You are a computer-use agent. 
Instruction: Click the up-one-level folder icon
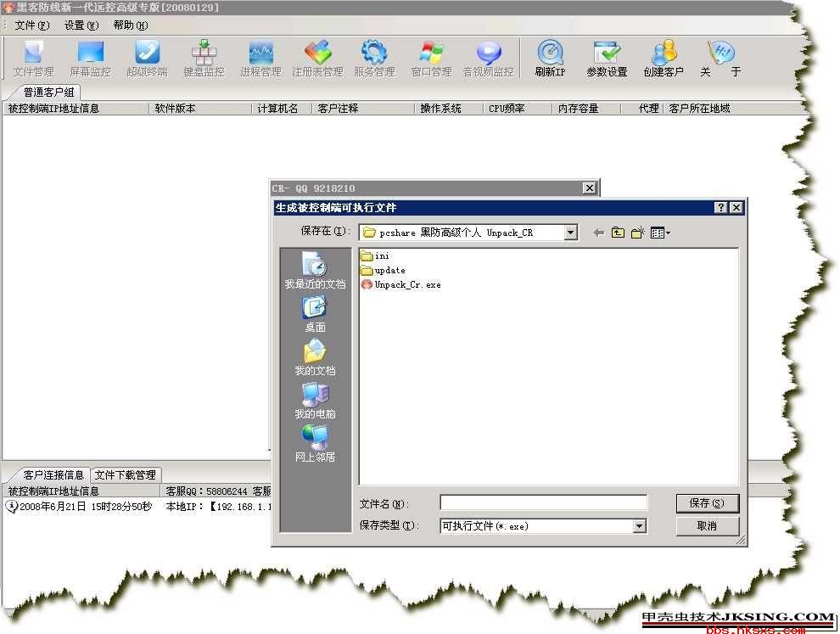pos(618,233)
